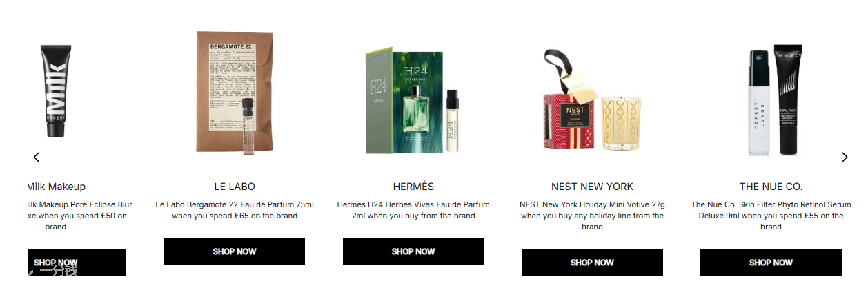868x286 pixels.
Task: Click the previous carousel arrow
Action: [x=37, y=157]
